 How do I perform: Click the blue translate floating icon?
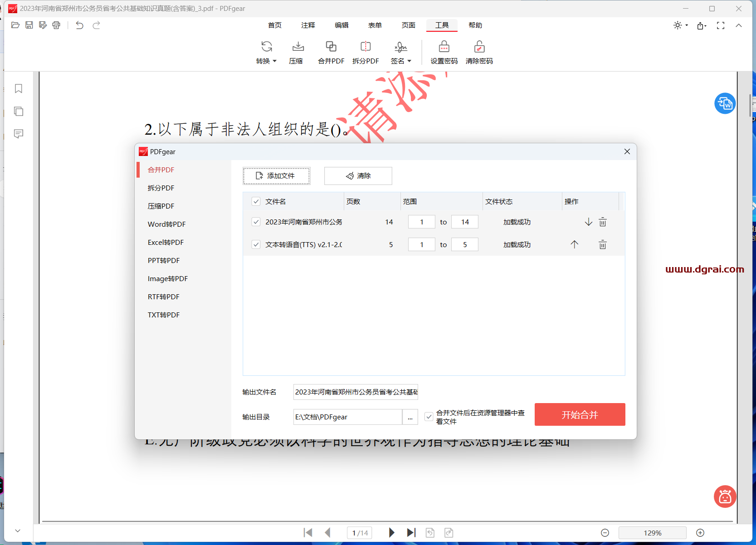(x=725, y=103)
